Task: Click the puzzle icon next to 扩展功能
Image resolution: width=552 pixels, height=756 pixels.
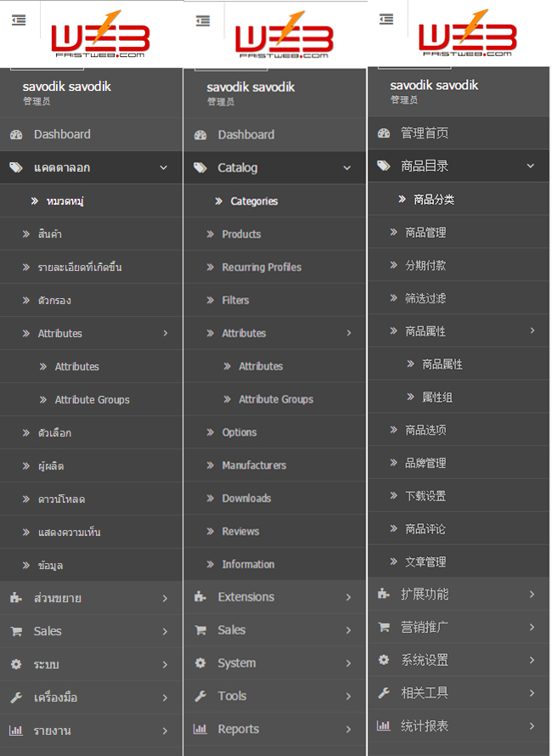Action: 384,595
